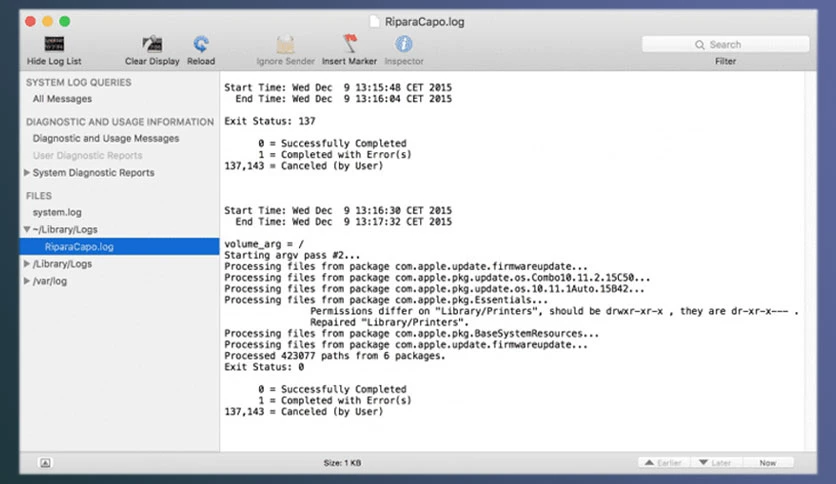Image resolution: width=836 pixels, height=484 pixels.
Task: Click the magnifier icon in the Search field
Action: coord(700,45)
